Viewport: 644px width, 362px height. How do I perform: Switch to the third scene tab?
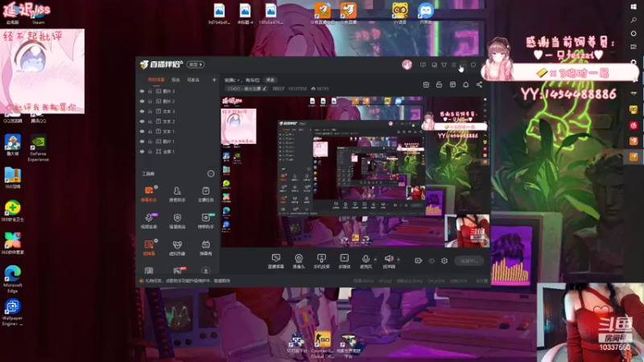click(x=193, y=80)
